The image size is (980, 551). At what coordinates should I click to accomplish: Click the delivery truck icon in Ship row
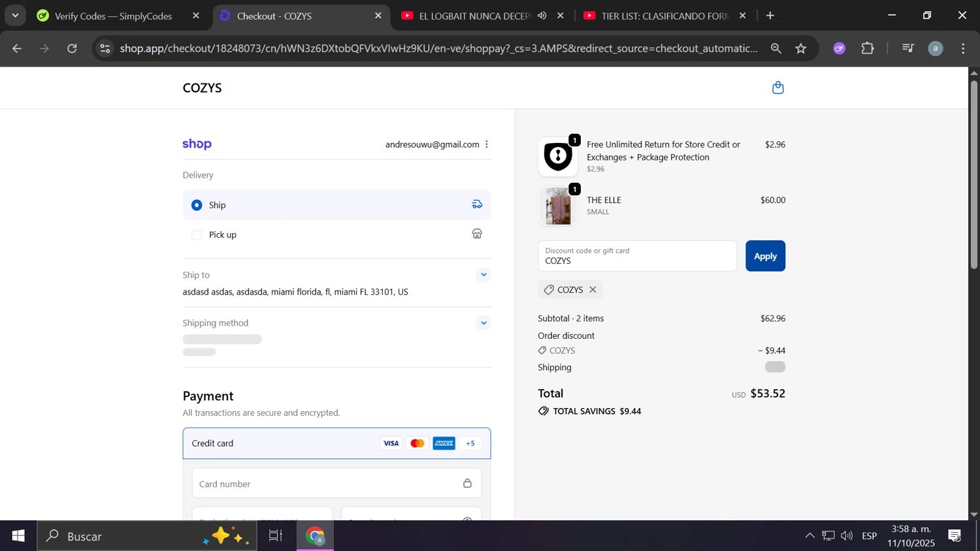pyautogui.click(x=477, y=204)
